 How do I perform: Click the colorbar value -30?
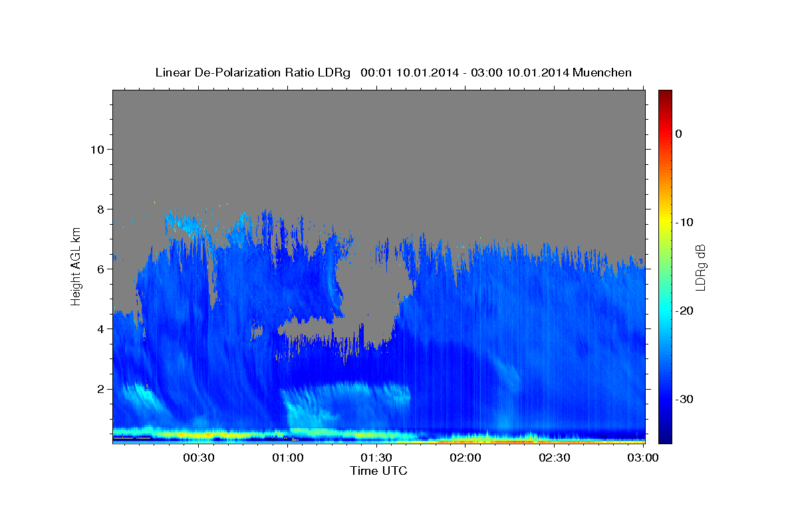point(684,399)
